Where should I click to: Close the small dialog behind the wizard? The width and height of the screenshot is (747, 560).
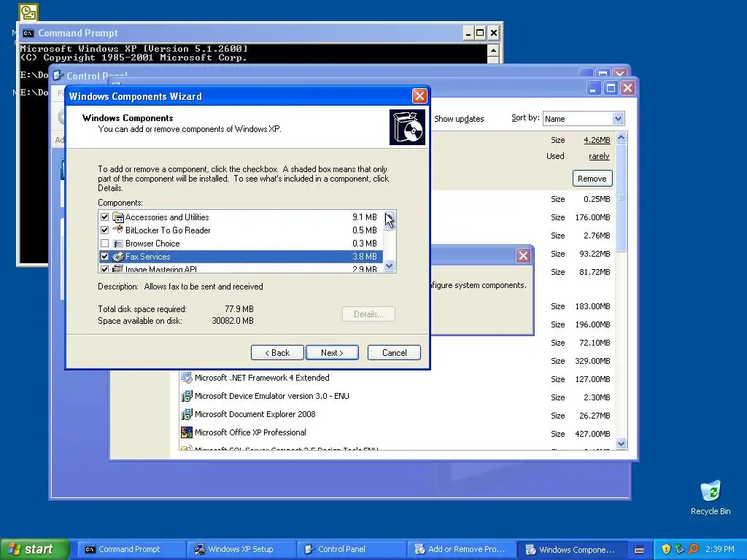coord(523,256)
